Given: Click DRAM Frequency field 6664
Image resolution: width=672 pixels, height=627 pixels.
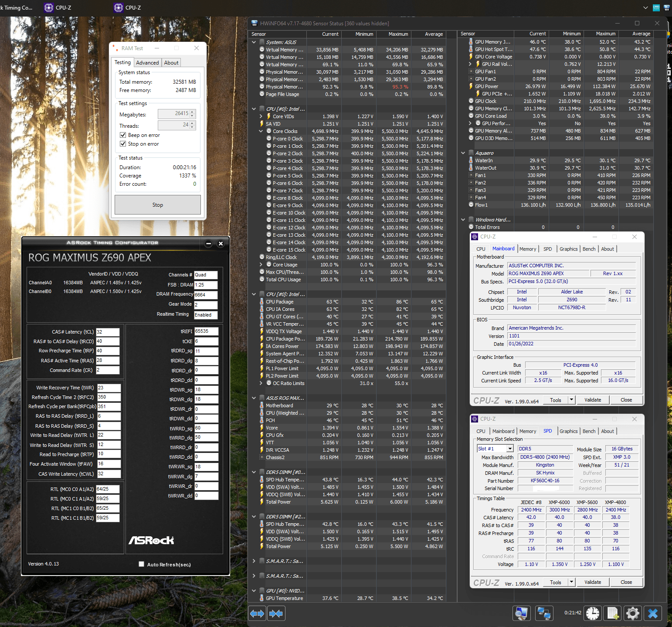Looking at the screenshot, I should pos(206,295).
